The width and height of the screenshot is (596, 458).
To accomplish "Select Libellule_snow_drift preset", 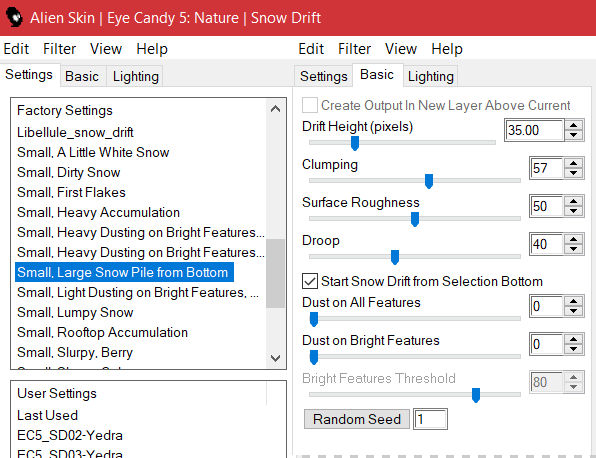I will (x=75, y=132).
